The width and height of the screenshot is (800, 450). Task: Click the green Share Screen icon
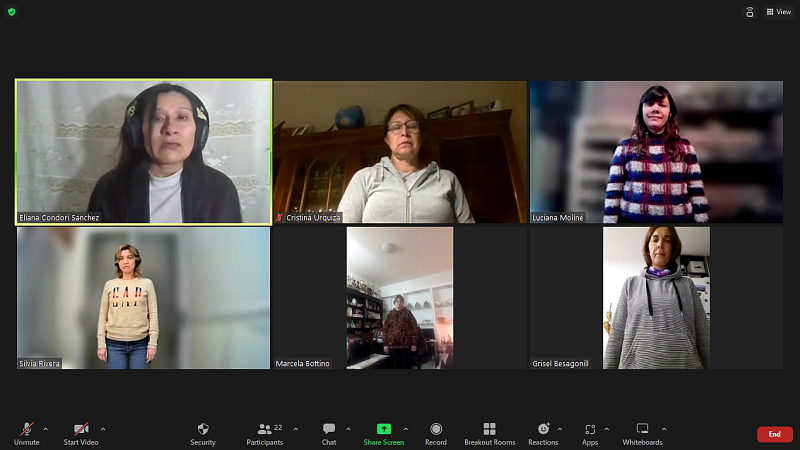pyautogui.click(x=384, y=429)
